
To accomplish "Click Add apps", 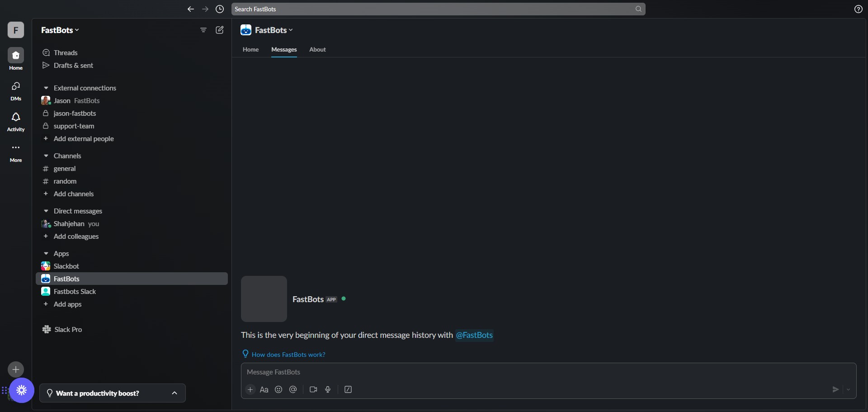I will tap(132, 304).
